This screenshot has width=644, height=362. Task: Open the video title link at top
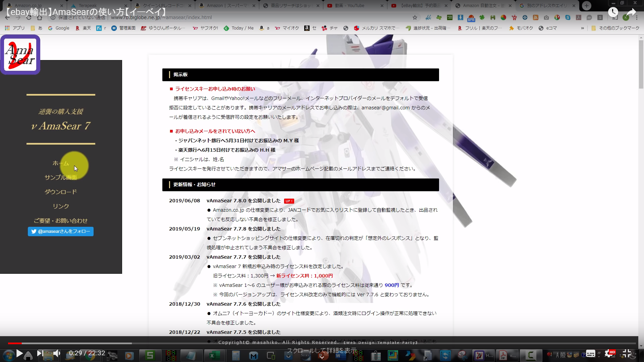86,12
